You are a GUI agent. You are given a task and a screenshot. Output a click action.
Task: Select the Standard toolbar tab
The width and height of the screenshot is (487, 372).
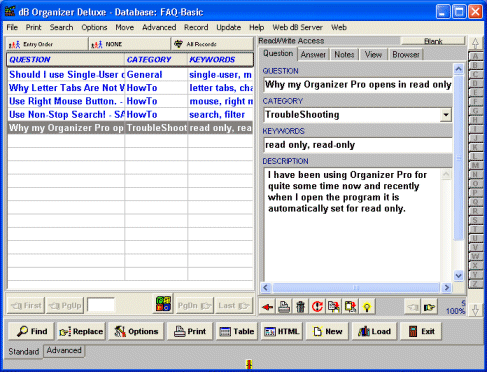tap(24, 351)
